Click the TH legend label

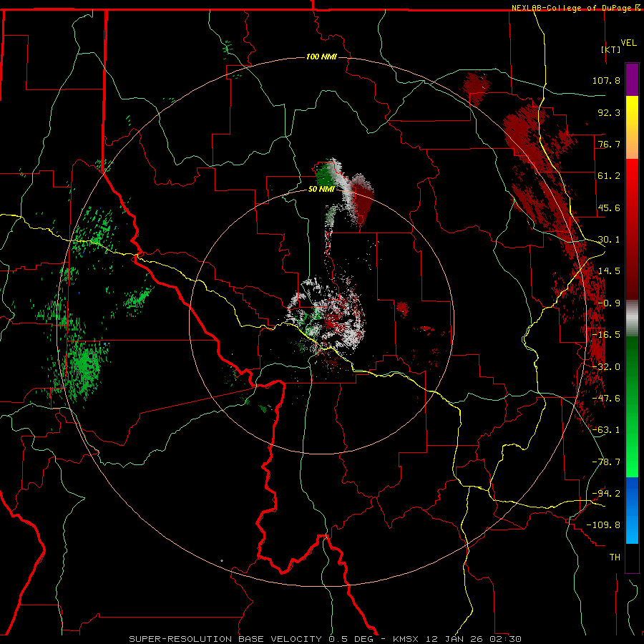[615, 557]
